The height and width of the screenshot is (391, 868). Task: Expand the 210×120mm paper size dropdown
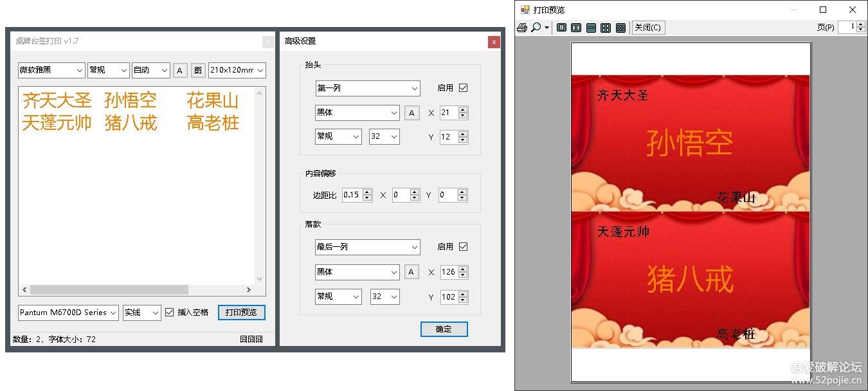pos(237,70)
